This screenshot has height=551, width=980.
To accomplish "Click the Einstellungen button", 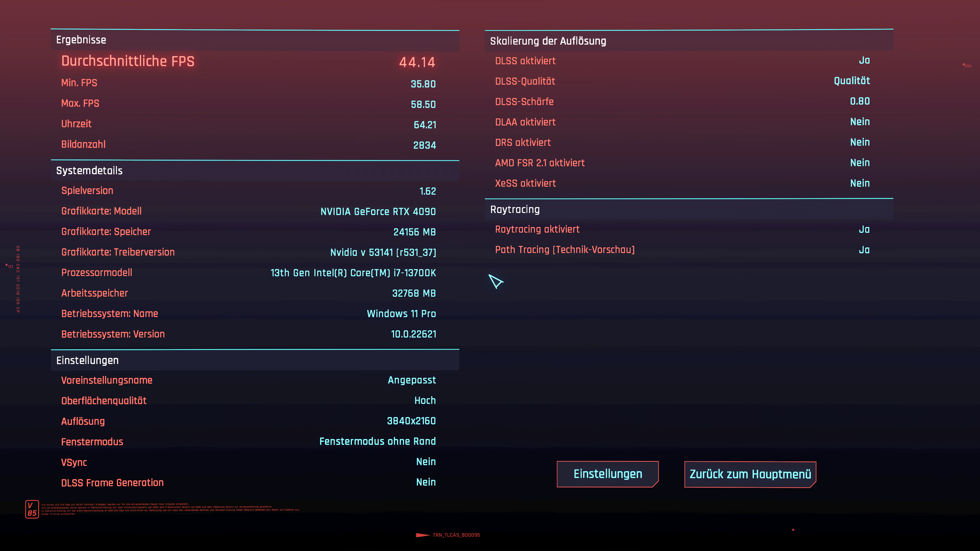I will [608, 474].
